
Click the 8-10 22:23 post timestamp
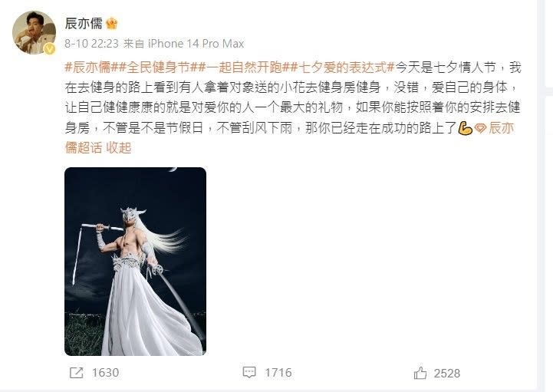[92, 44]
